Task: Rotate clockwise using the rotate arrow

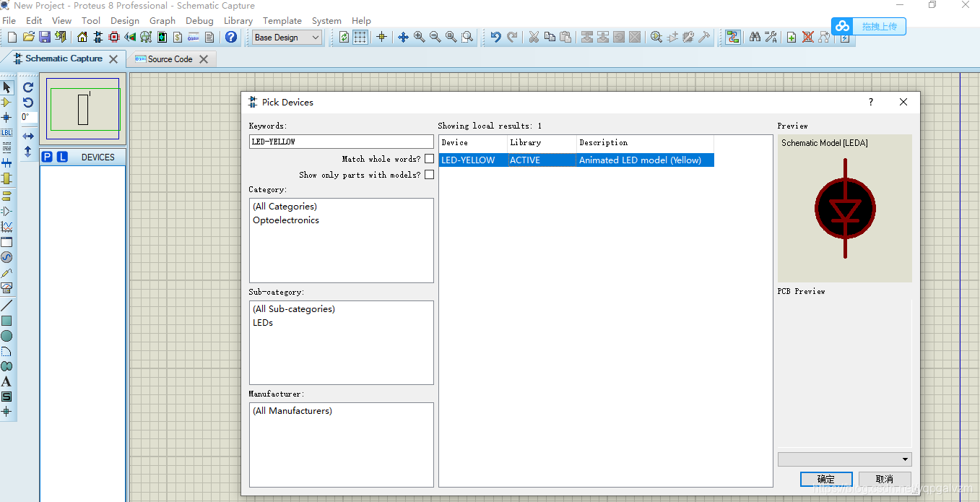Action: pyautogui.click(x=28, y=87)
